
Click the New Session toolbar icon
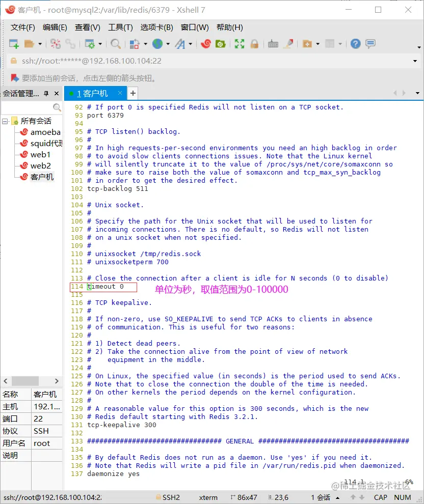(x=14, y=44)
